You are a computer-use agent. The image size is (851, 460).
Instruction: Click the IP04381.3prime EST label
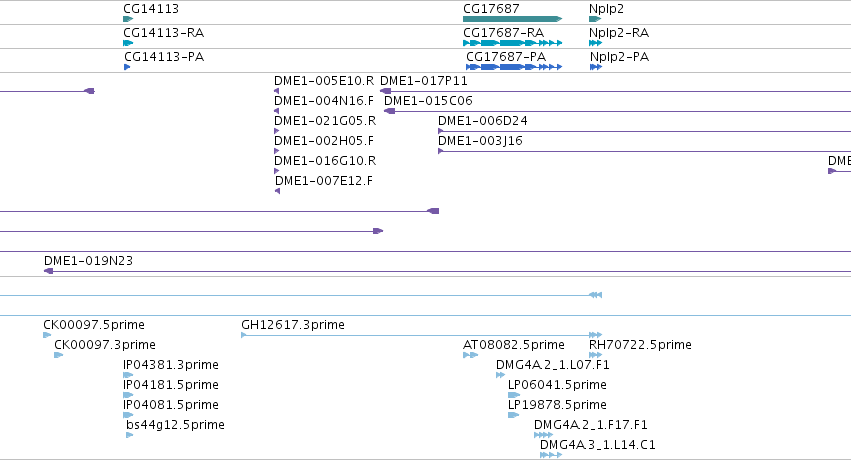coord(171,365)
